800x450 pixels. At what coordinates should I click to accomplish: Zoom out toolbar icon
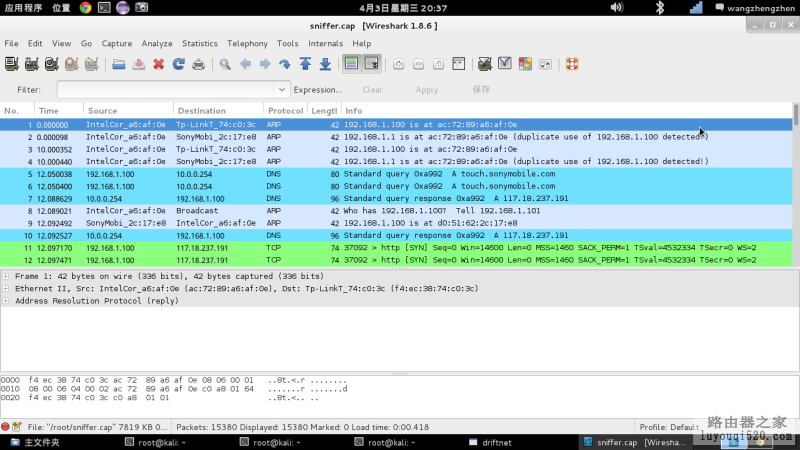[x=418, y=64]
